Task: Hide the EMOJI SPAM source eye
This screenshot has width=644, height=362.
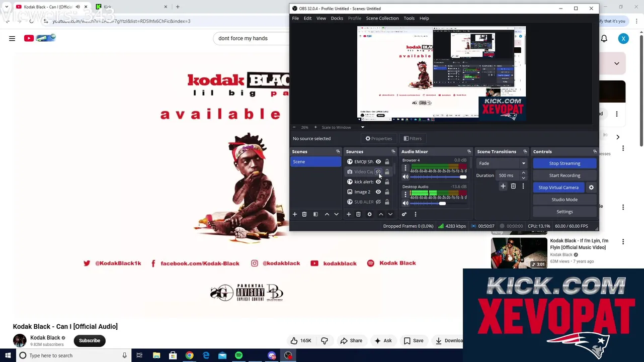Action: tap(378, 161)
